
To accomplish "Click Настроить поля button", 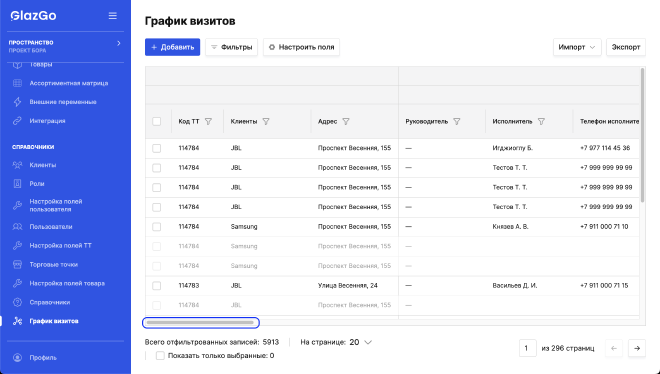I will pyautogui.click(x=301, y=47).
